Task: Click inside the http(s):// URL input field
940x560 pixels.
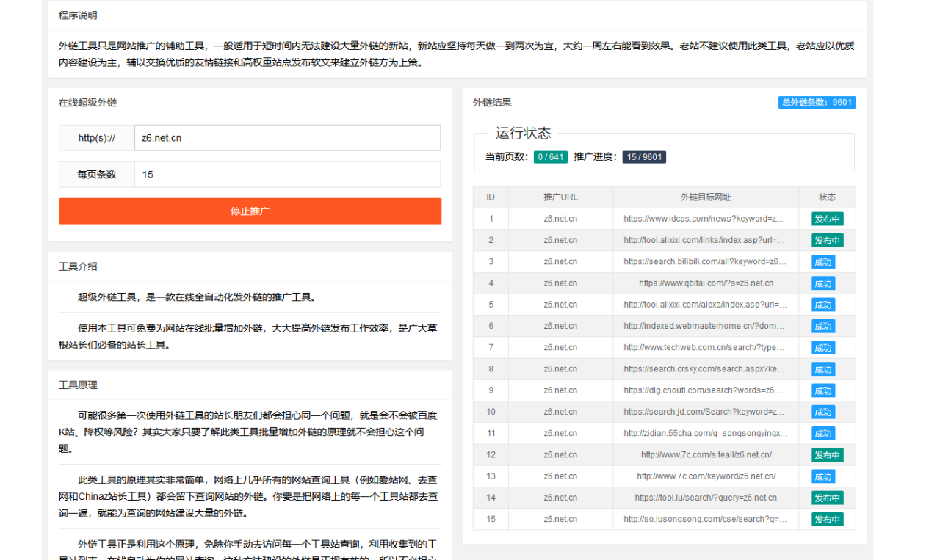Action: 287,137
